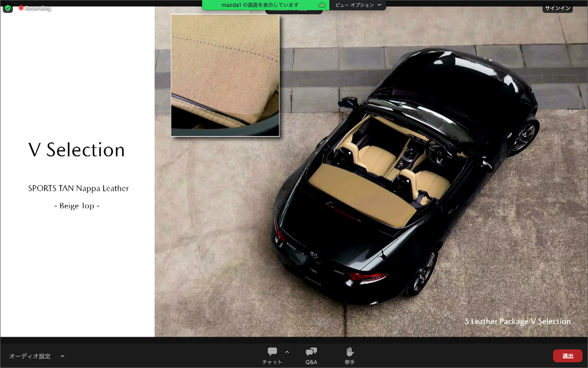Click the beige fabric close-up thumbnail

(x=225, y=75)
